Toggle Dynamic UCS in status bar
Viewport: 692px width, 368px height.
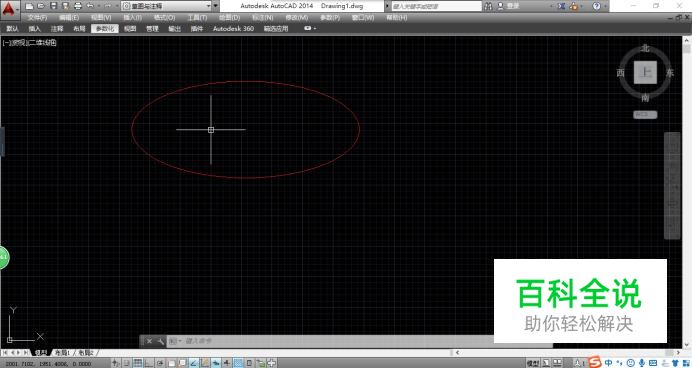[x=205, y=363]
